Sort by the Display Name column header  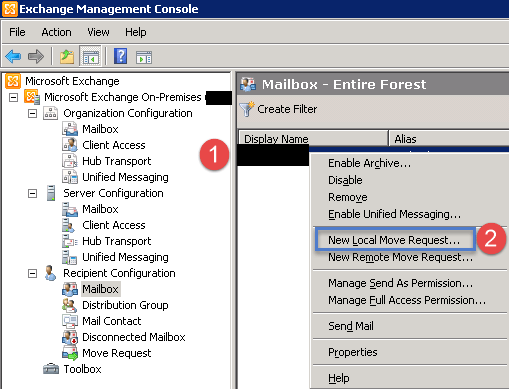coord(313,138)
